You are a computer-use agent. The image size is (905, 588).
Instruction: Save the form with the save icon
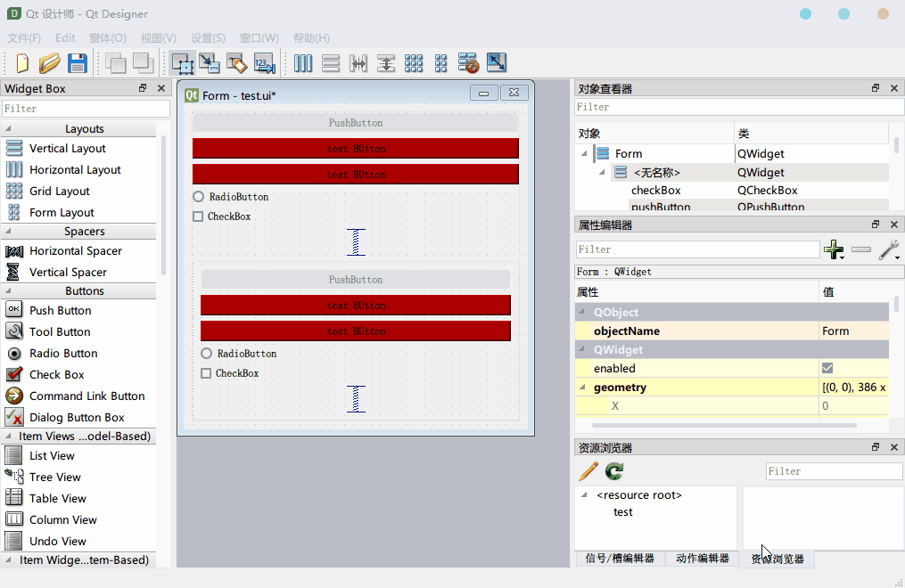tap(78, 62)
